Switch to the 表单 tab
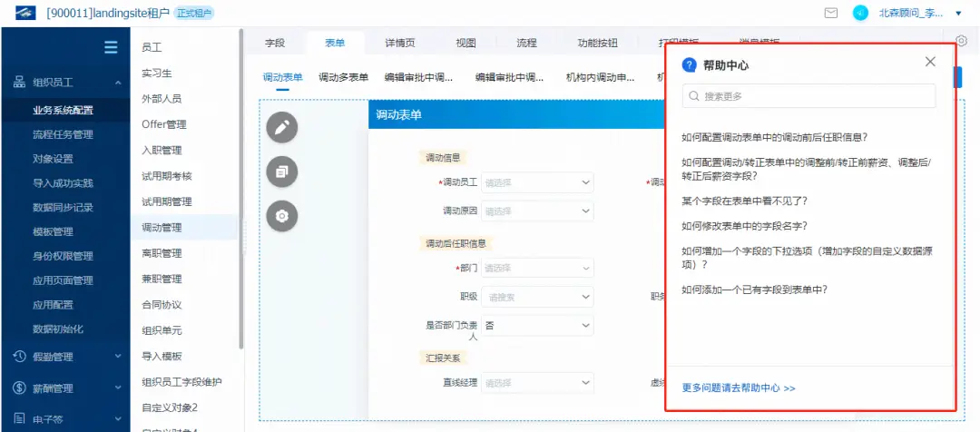 click(335, 44)
